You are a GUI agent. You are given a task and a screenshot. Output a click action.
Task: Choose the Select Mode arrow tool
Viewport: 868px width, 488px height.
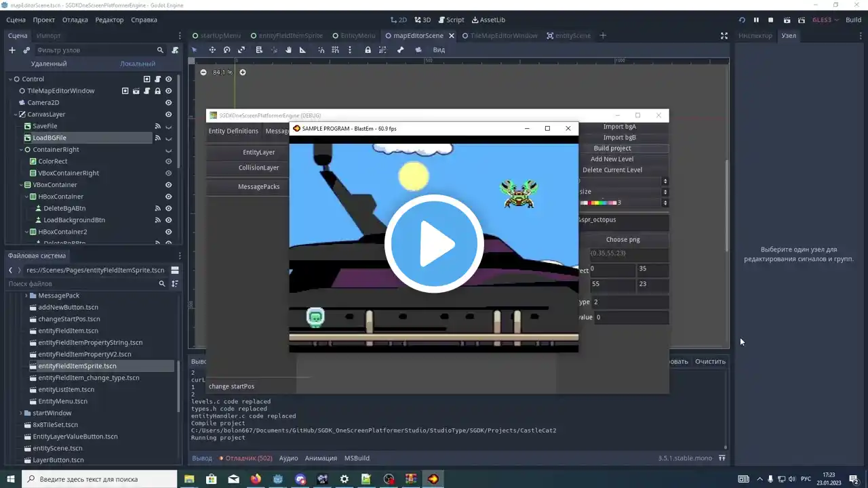194,49
